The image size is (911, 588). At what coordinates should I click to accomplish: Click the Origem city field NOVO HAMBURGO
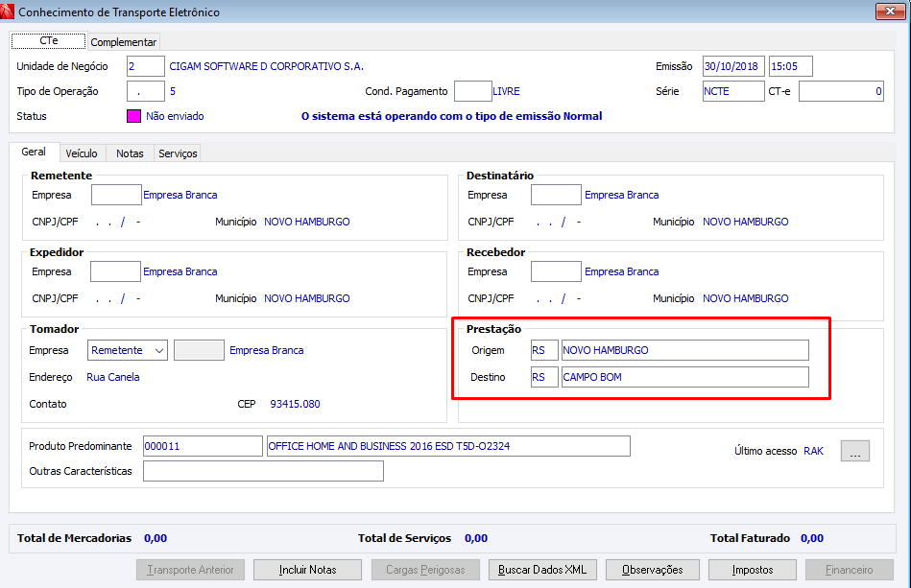[685, 350]
